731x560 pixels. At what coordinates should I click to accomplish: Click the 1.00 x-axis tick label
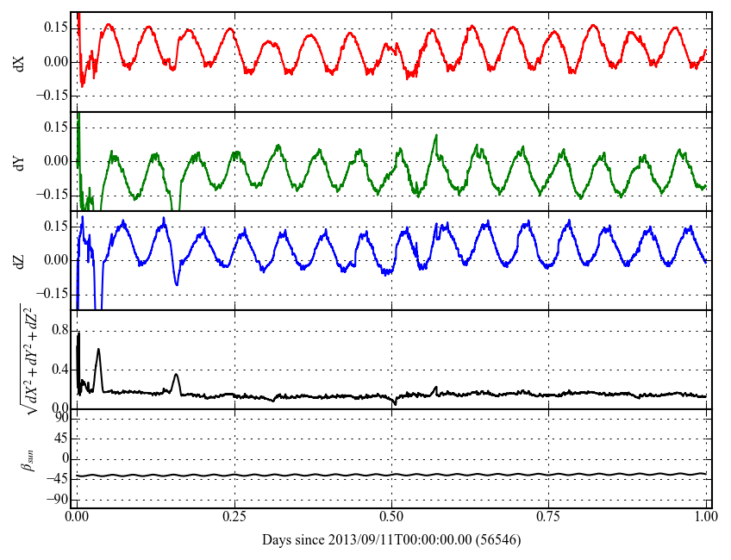(706, 518)
